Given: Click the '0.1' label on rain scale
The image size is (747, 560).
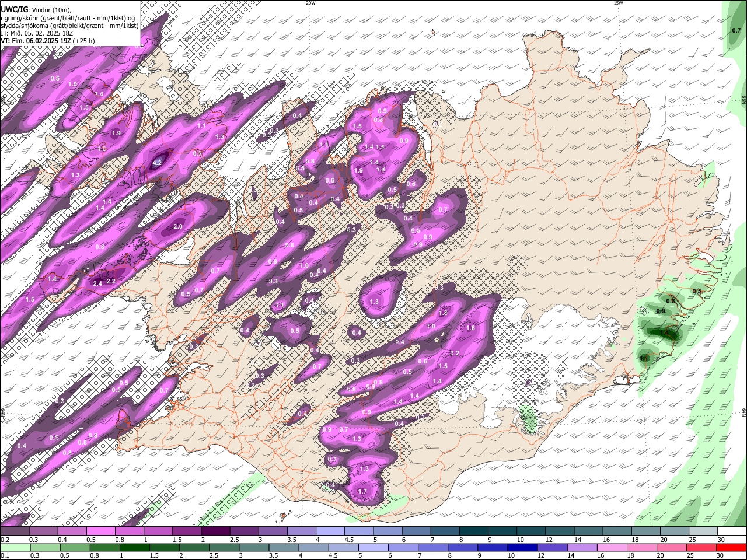Looking at the screenshot, I should (x=4, y=556).
